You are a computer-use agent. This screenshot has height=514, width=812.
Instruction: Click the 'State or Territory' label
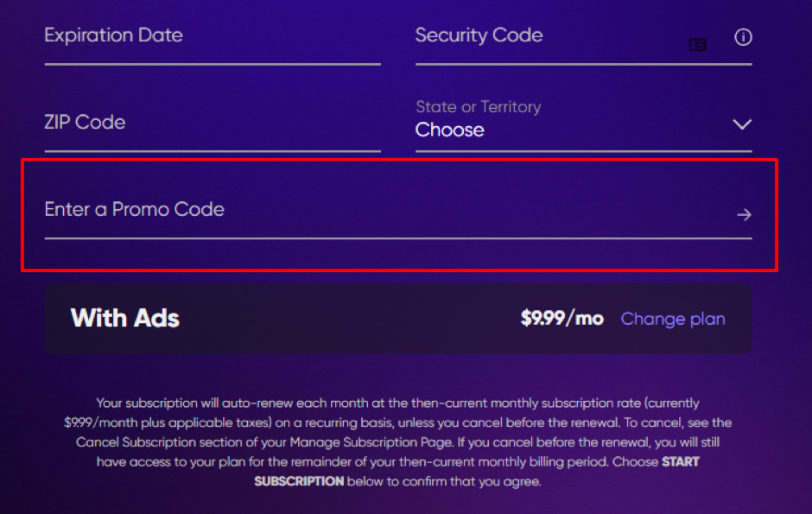click(478, 107)
